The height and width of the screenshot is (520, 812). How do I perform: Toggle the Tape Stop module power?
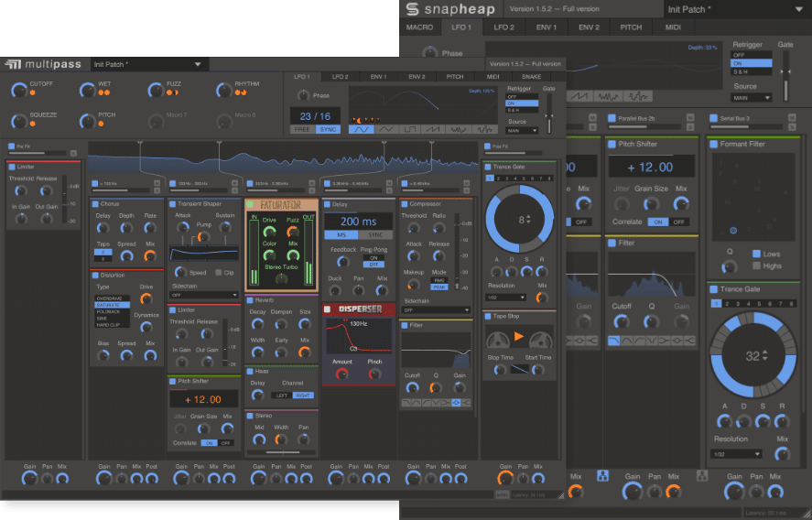pyautogui.click(x=487, y=316)
